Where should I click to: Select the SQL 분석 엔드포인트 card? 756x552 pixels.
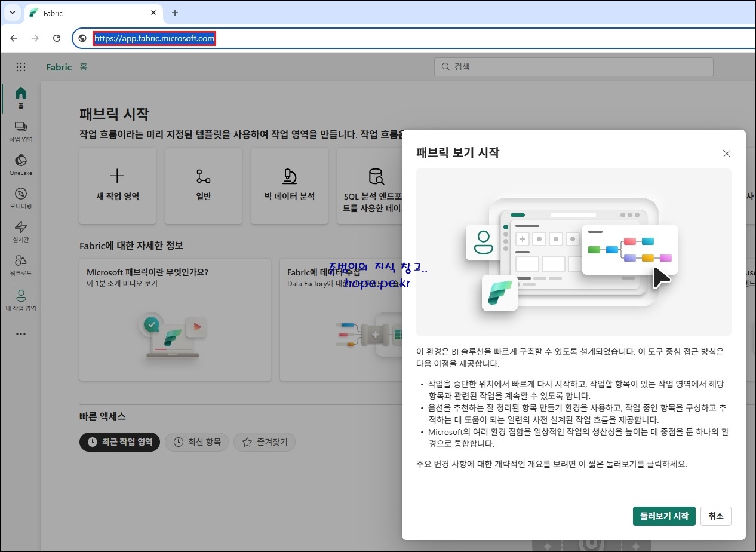click(370, 186)
